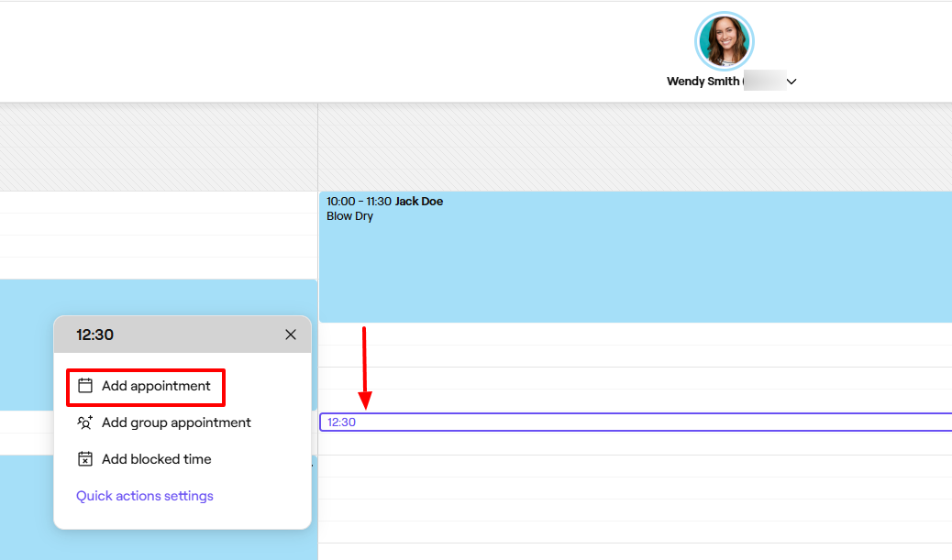Select empty slot just below highlighted 12:30 row
This screenshot has height=560, width=952.
(x=633, y=444)
